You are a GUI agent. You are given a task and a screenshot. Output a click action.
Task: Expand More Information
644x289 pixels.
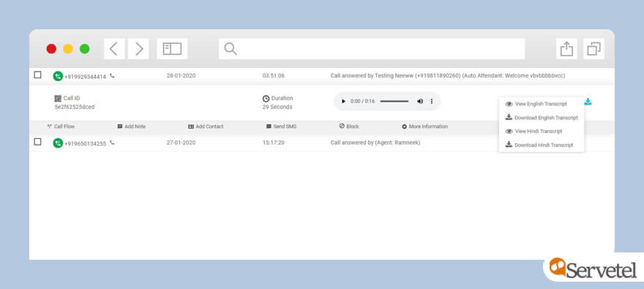click(x=424, y=127)
